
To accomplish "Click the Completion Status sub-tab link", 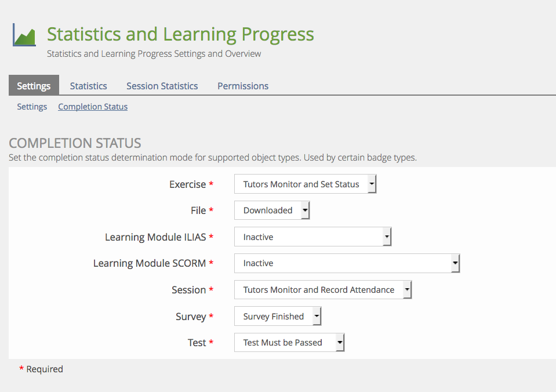I will click(x=93, y=107).
